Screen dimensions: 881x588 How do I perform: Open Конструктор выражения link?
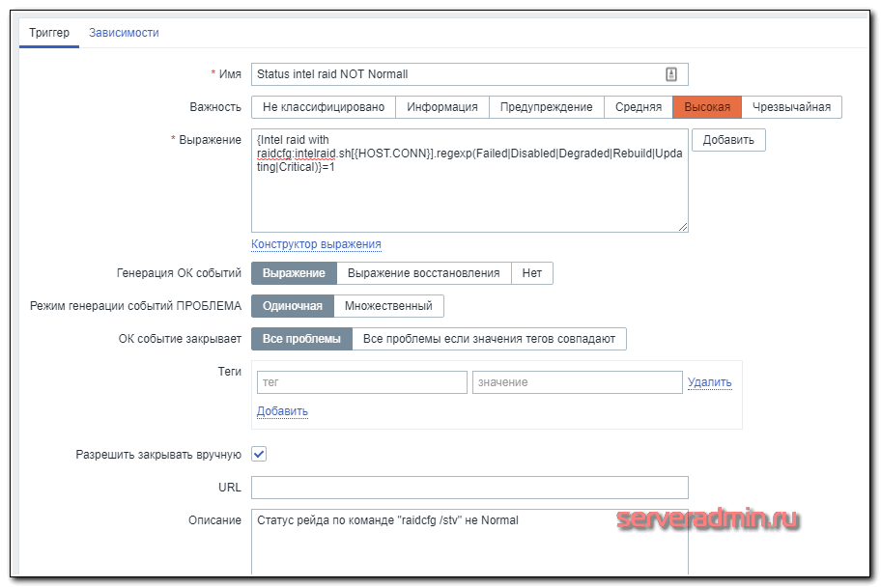pyautogui.click(x=316, y=244)
